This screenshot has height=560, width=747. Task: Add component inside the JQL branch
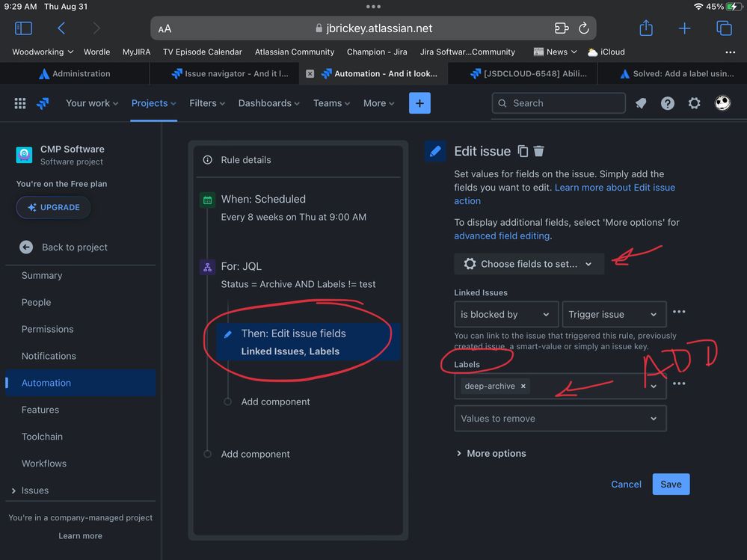[x=275, y=402]
